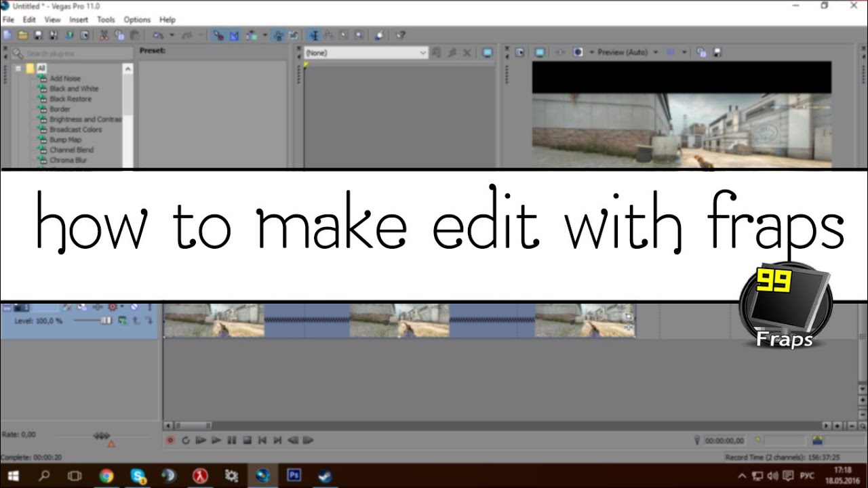Click Copy Snapshot to Clipboard icon
This screenshot has width=868, height=488.
click(x=701, y=52)
